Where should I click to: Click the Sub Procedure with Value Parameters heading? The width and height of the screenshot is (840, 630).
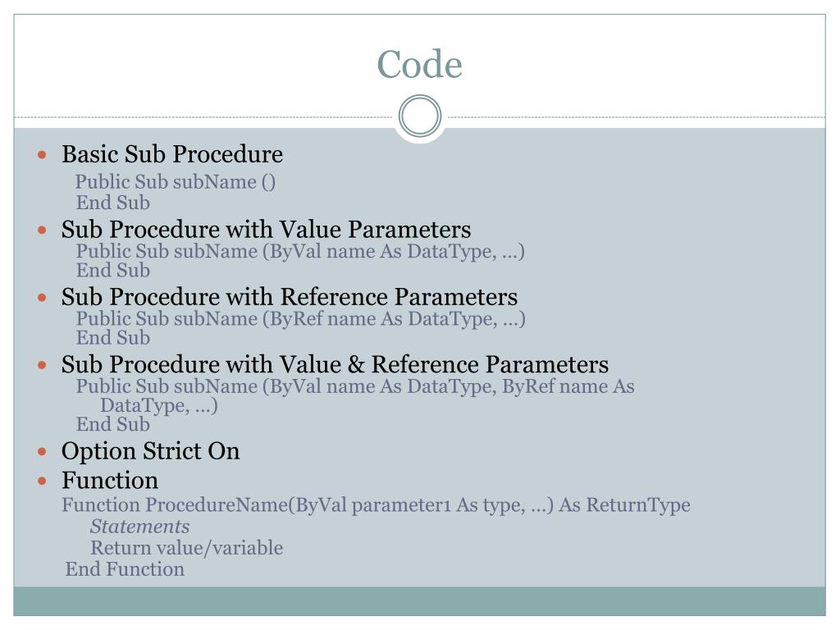(267, 230)
